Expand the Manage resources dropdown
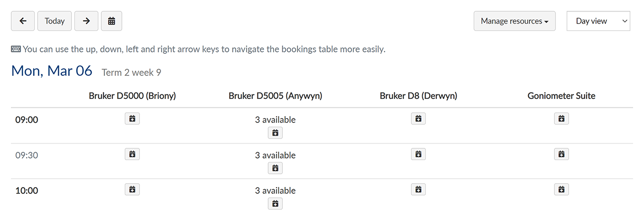The height and width of the screenshot is (214, 644). (514, 21)
